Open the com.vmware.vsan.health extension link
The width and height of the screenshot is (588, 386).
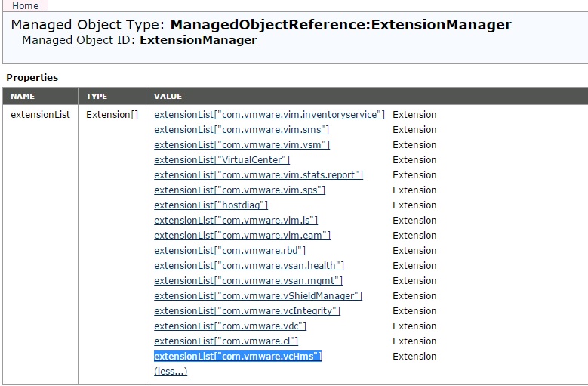pos(249,266)
